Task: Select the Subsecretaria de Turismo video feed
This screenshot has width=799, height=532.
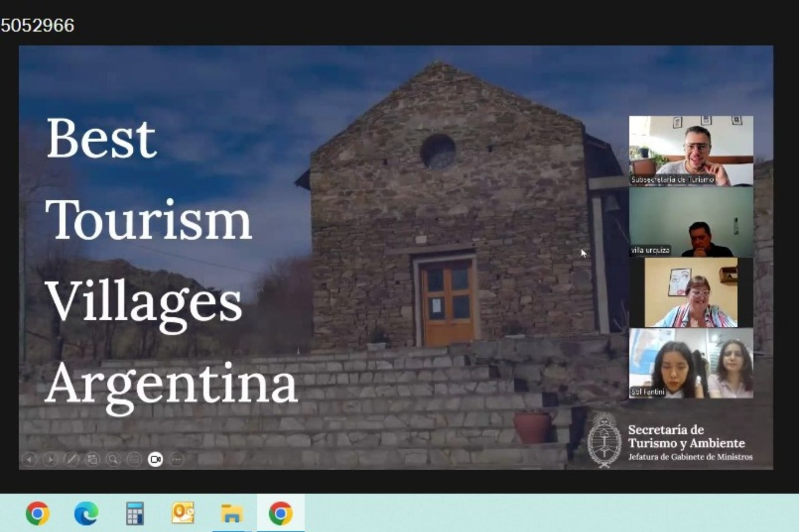Action: (691, 151)
